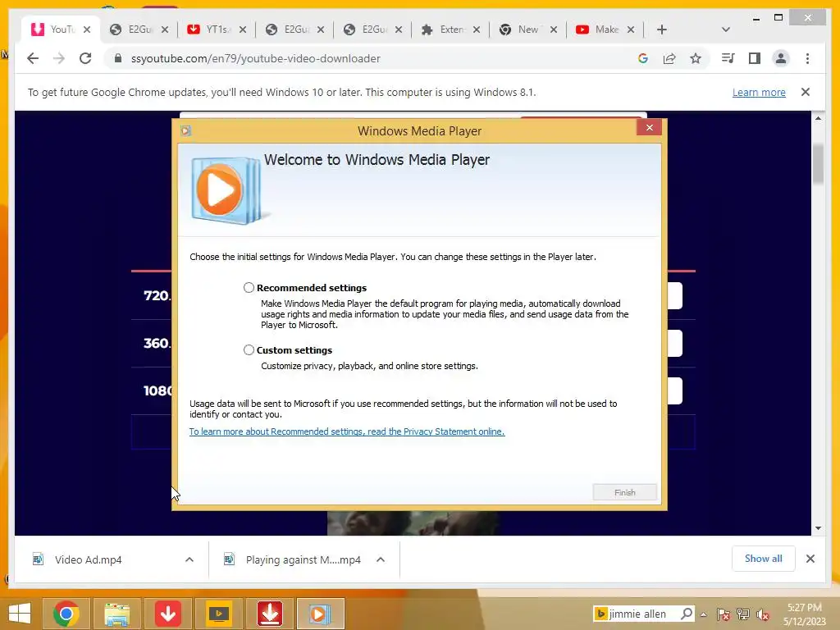Dismiss the Windows 8.1 update infobar
Image resolution: width=840 pixels, height=630 pixels.
click(x=806, y=92)
